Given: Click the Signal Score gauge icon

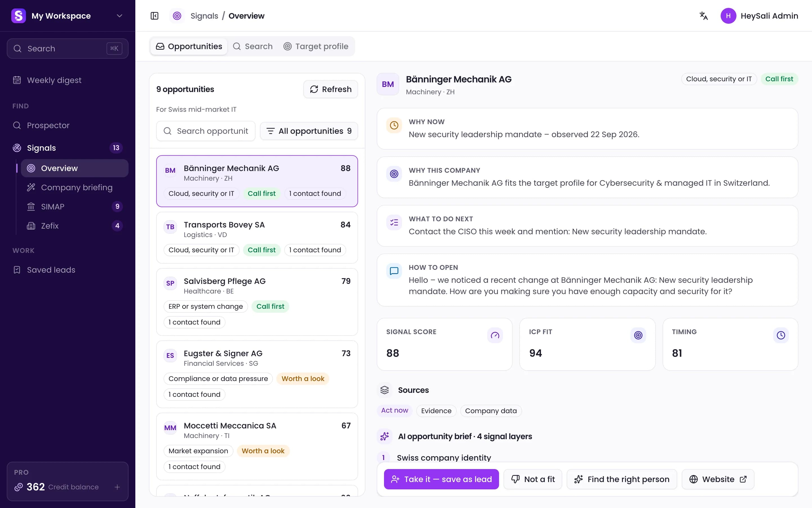Looking at the screenshot, I should (x=495, y=335).
